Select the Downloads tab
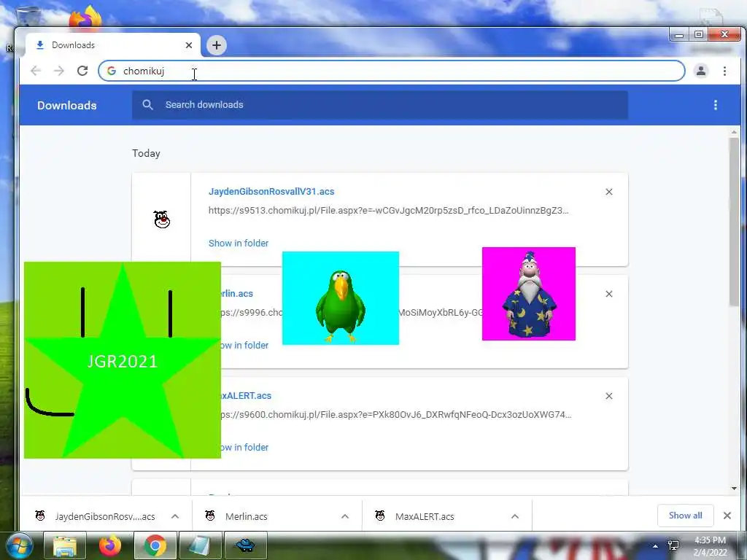747x560 pixels. 112,45
